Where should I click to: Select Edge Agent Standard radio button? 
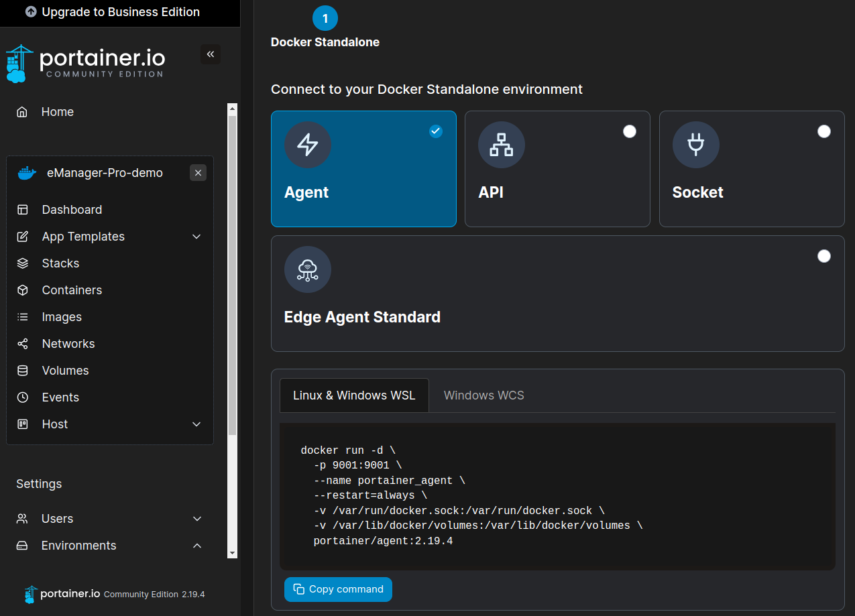pos(823,256)
